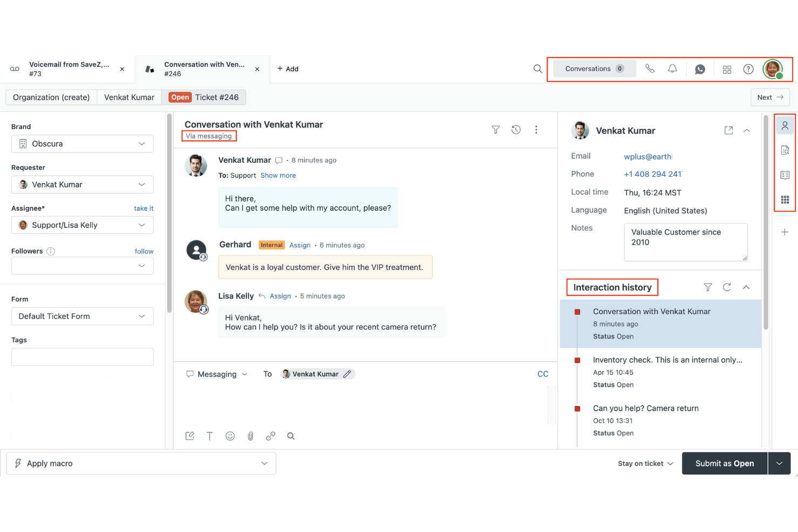The height and width of the screenshot is (532, 798).
Task: Insert emoji using the smiley icon
Action: [230, 436]
